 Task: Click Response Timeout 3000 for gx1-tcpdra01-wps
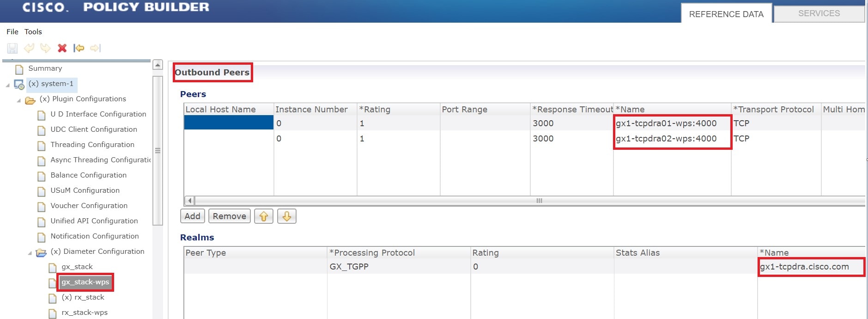[572, 123]
